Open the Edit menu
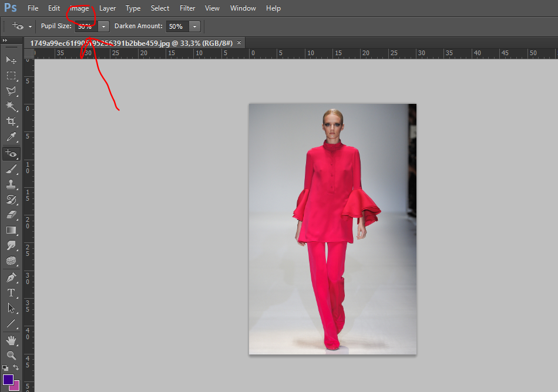Screen dimensions: 558x392 coord(54,8)
